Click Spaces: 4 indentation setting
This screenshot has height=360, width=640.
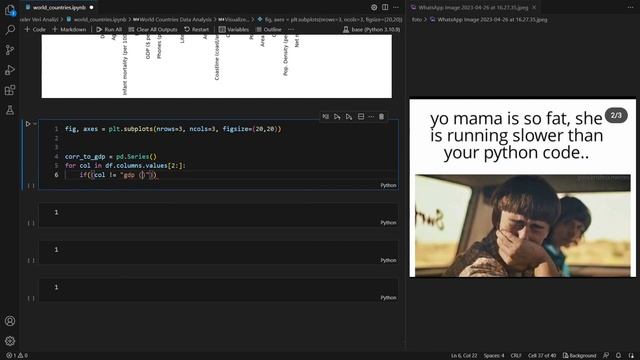coord(494,356)
